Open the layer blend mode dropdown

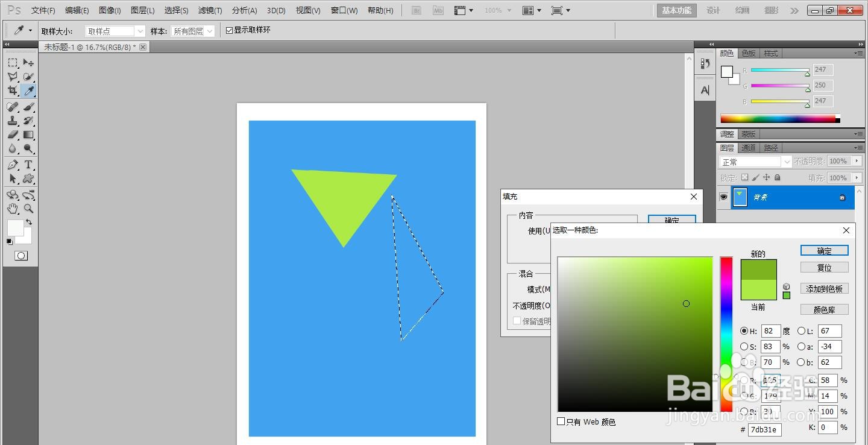pos(755,162)
